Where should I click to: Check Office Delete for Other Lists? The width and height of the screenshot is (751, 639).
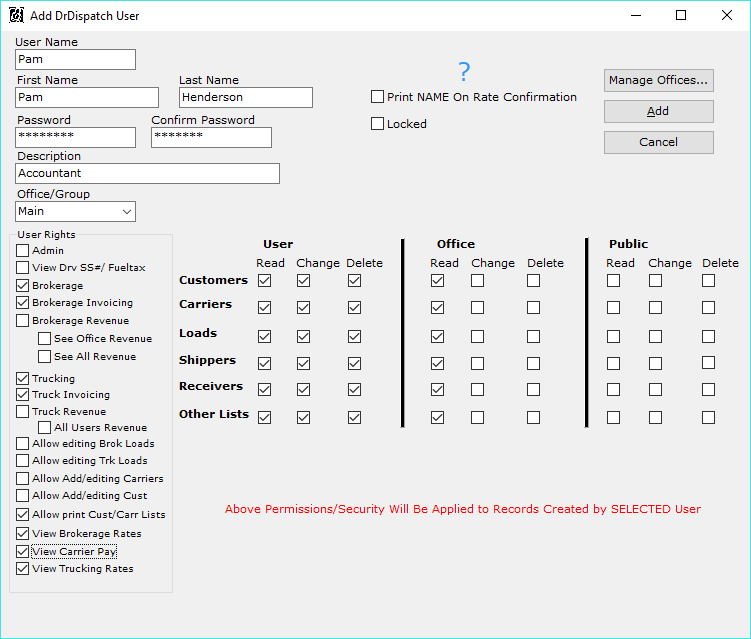pos(534,418)
